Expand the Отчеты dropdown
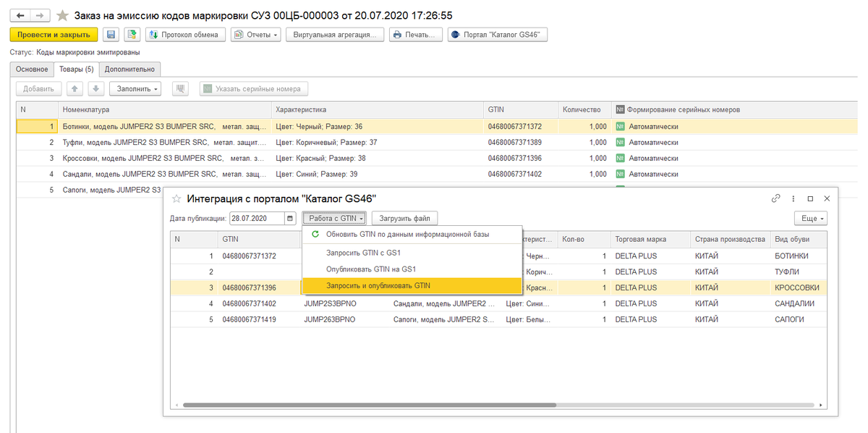Screen dimensions: 868x433 256,35
